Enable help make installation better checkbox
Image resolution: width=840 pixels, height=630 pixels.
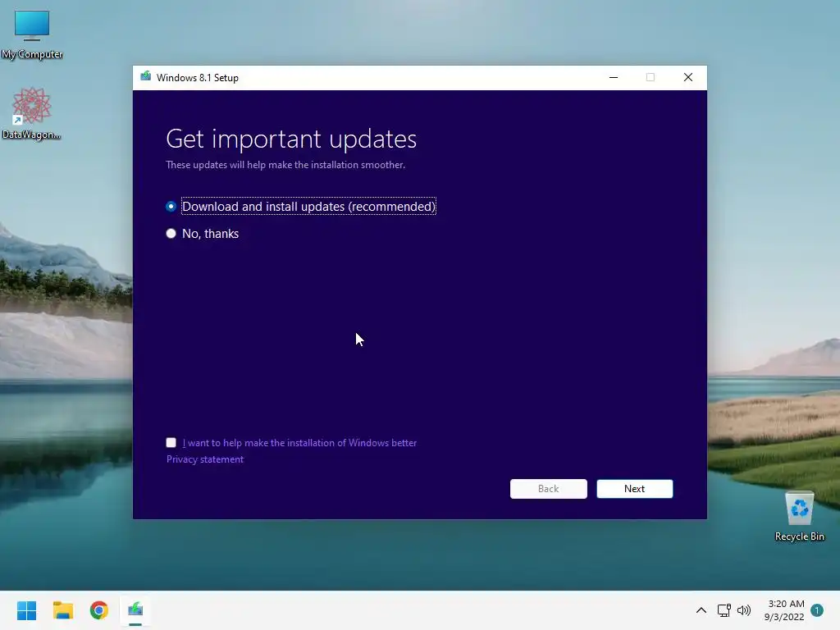point(171,442)
